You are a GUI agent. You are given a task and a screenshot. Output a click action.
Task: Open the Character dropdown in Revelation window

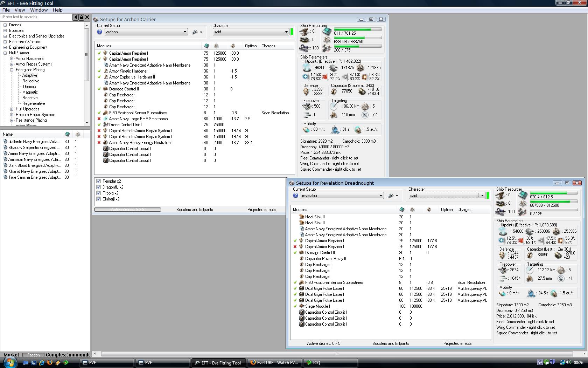482,196
